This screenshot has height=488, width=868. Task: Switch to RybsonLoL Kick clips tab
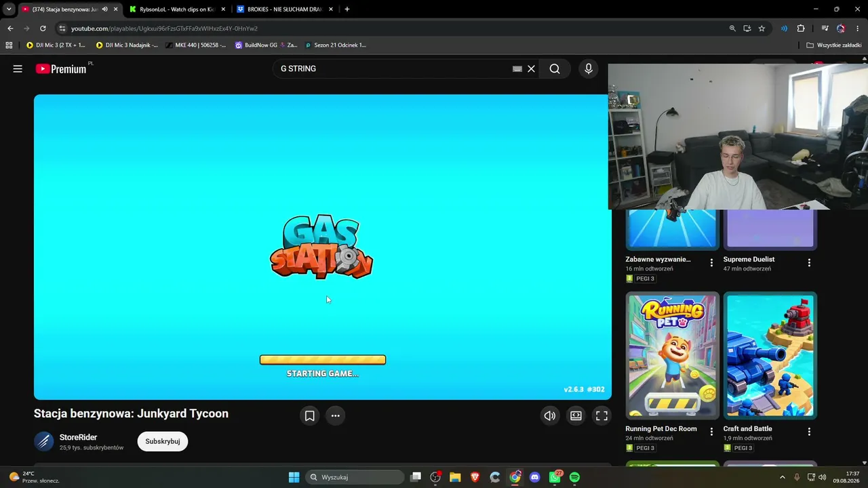coord(176,9)
